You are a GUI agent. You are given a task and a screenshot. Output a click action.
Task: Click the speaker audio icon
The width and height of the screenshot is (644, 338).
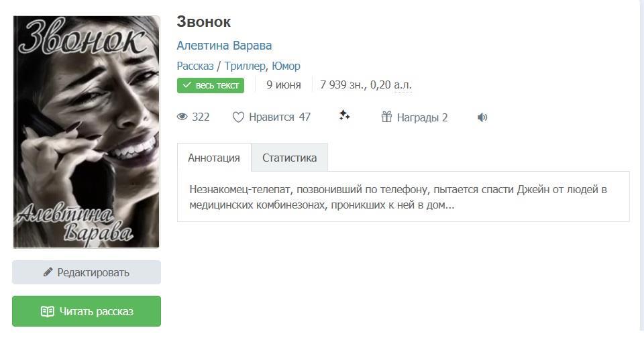(482, 117)
